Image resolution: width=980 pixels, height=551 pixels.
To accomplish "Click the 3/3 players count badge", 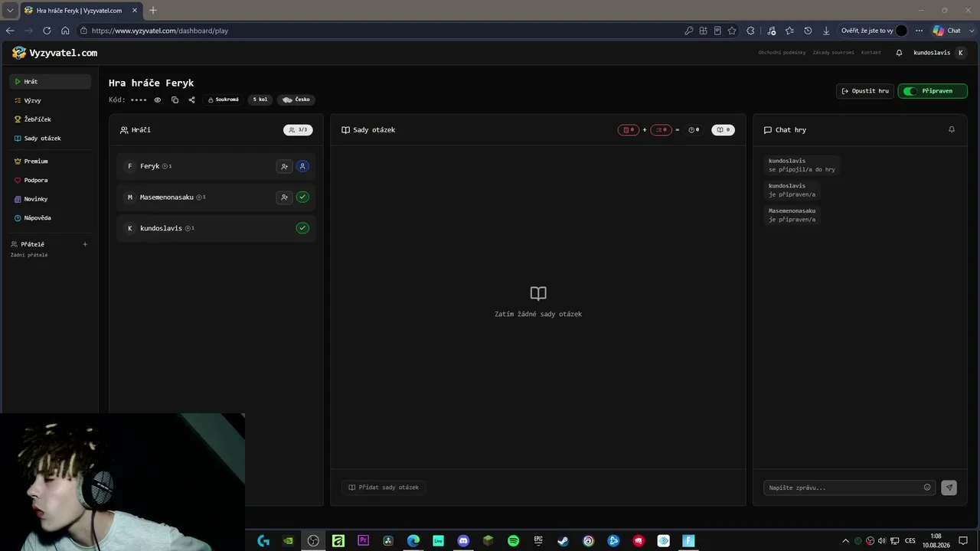I will coord(298,130).
